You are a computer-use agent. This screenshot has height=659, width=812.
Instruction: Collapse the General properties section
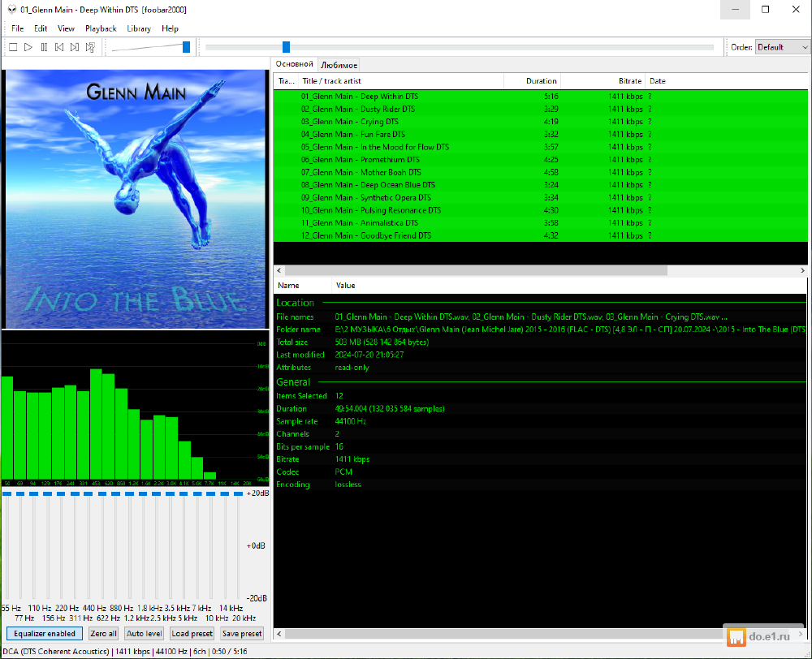coord(293,381)
